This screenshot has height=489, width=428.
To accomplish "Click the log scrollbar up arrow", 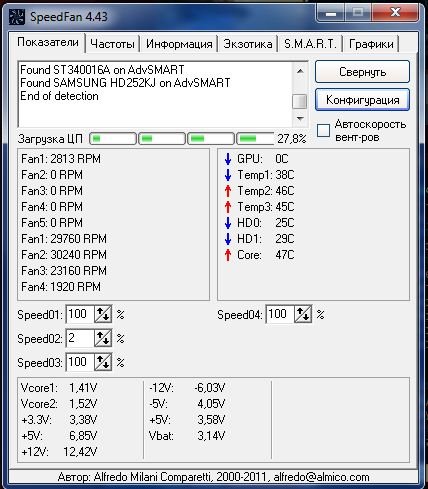I will 300,71.
